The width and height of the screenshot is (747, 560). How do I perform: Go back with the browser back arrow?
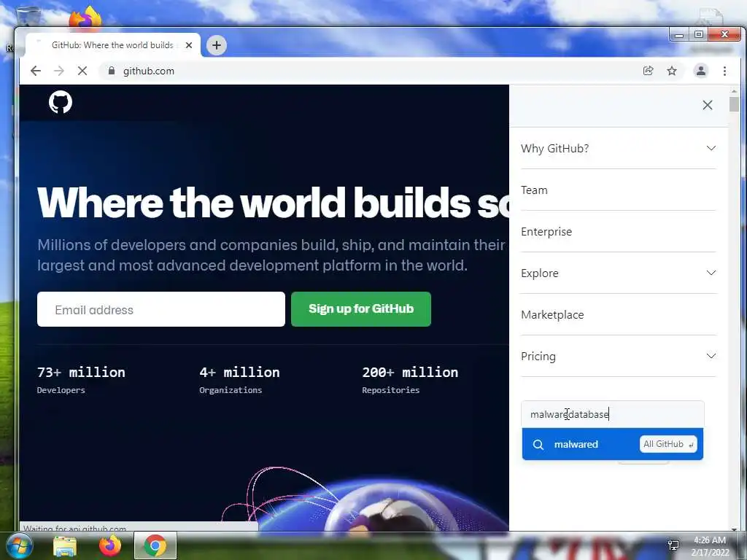pyautogui.click(x=36, y=71)
